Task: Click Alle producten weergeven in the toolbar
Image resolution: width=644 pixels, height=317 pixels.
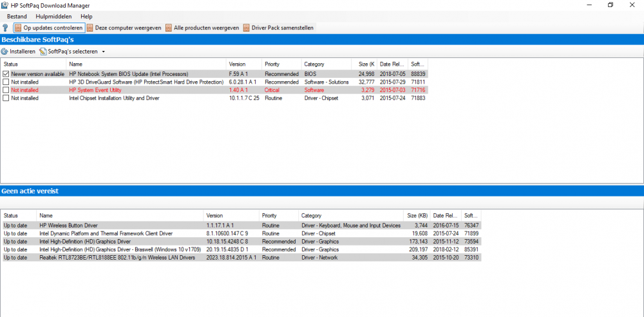Action: point(202,28)
